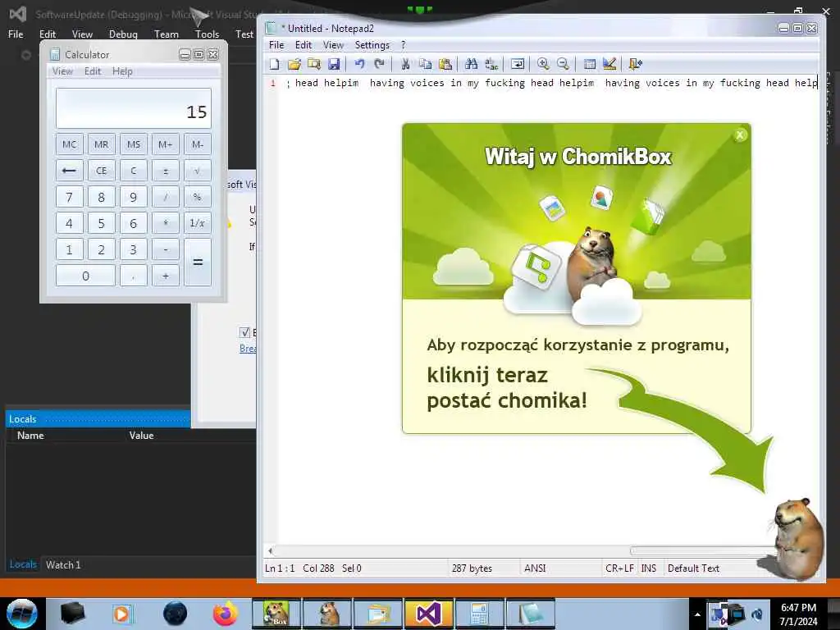840x630 pixels.
Task: Zoom out with the magnifier minus icon
Action: 563,64
